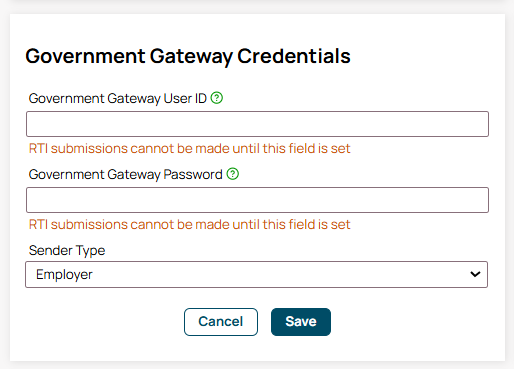Click the Government Gateway Credentials heading

pos(188,56)
